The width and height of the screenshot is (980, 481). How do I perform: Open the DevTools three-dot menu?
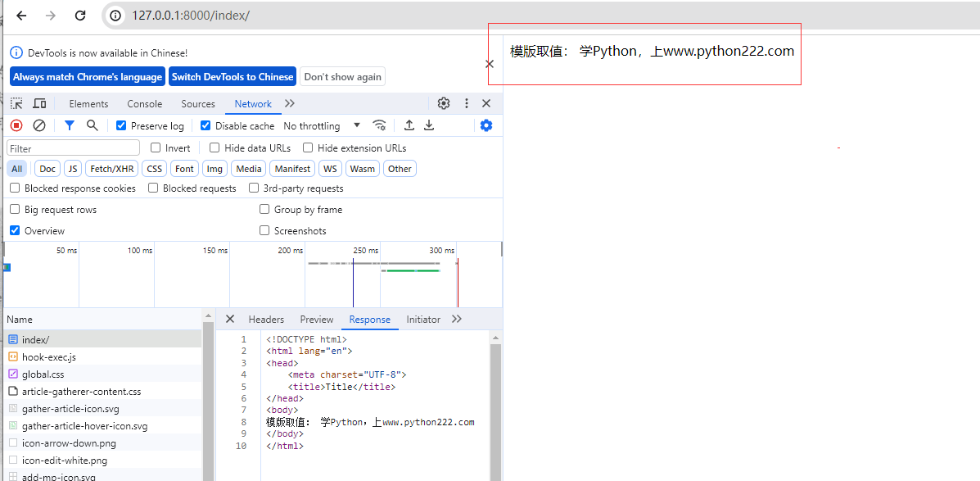(466, 104)
